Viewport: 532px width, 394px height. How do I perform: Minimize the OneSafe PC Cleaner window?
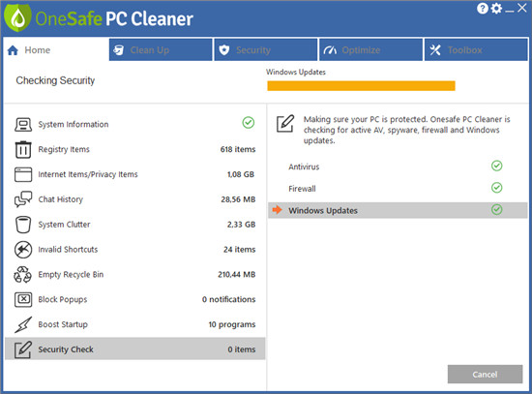[509, 11]
